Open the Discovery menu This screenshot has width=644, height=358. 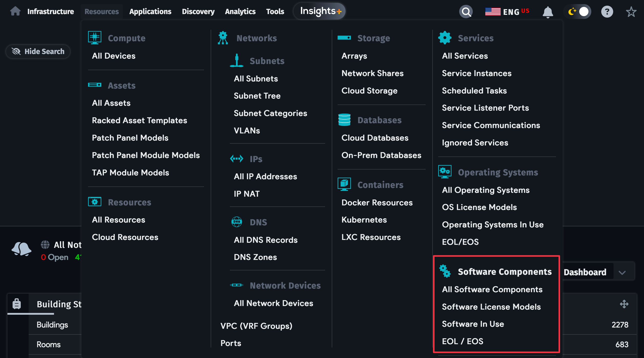[198, 12]
